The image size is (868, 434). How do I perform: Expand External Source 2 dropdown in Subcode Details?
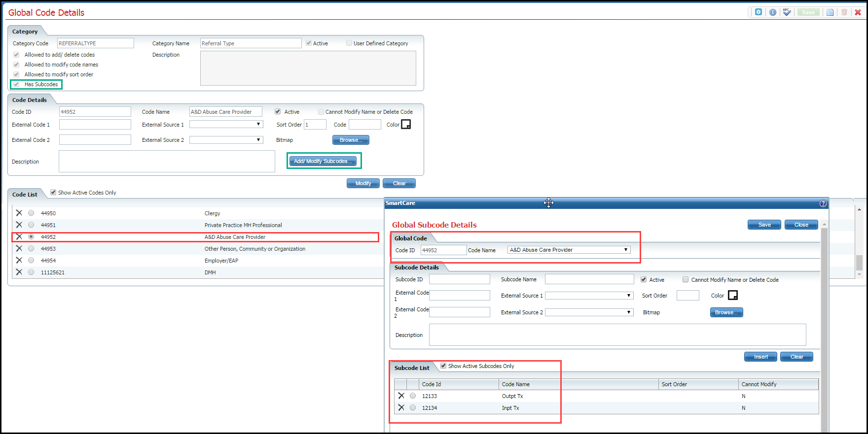pyautogui.click(x=589, y=312)
